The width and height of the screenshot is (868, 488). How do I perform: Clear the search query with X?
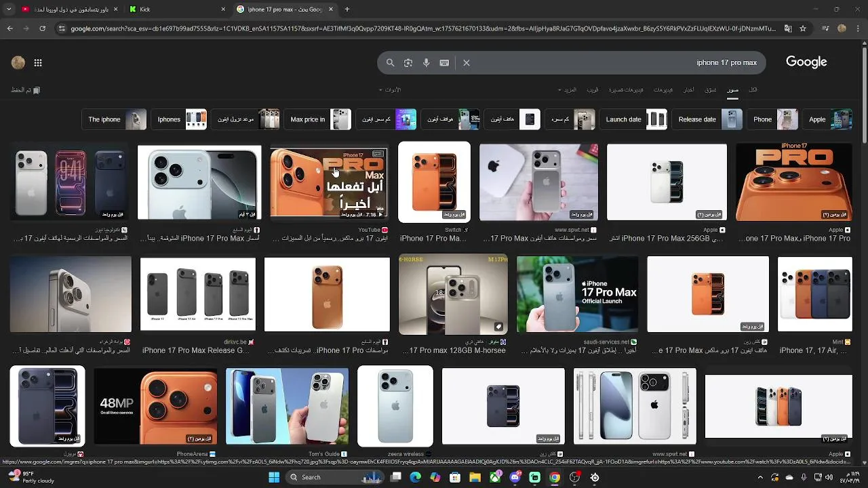point(467,62)
